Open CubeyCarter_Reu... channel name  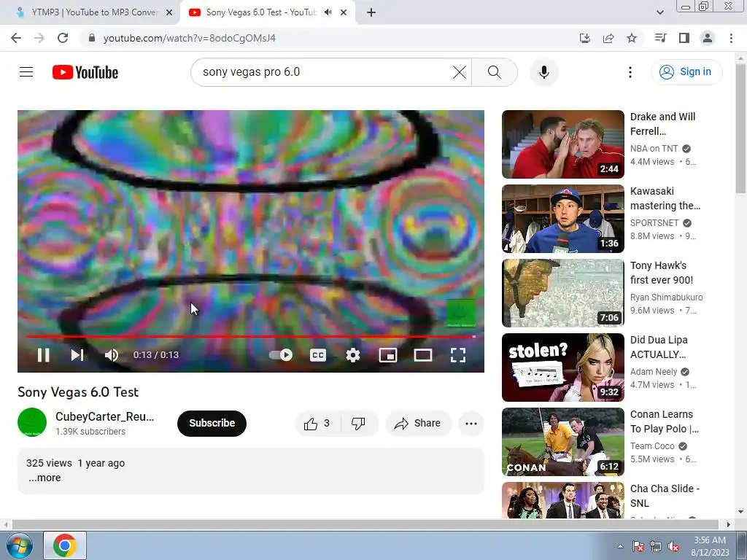click(105, 416)
